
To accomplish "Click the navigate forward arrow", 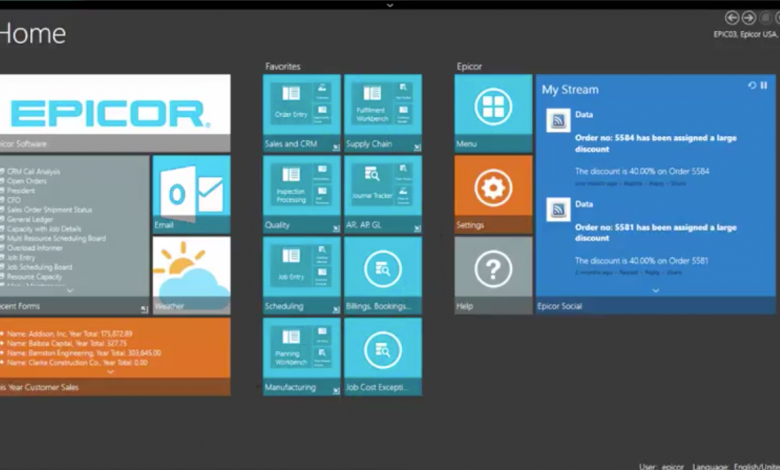I will [749, 18].
